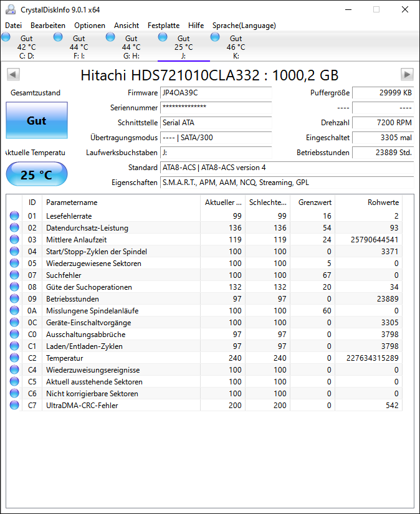
Task: Click the Gut health status button
Action: click(x=37, y=120)
